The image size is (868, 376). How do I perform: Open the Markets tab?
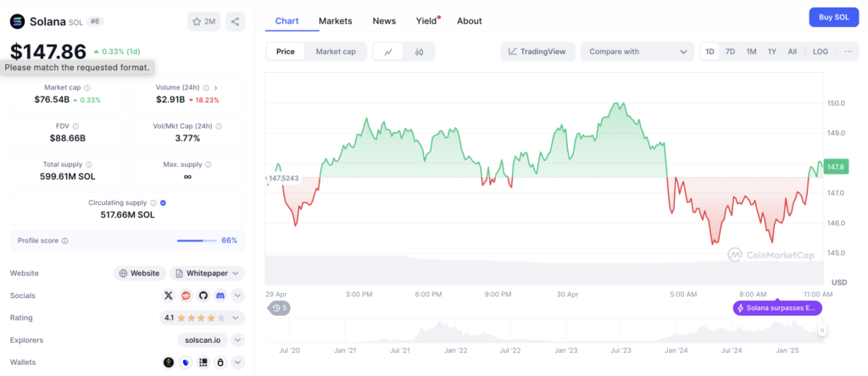coord(335,21)
